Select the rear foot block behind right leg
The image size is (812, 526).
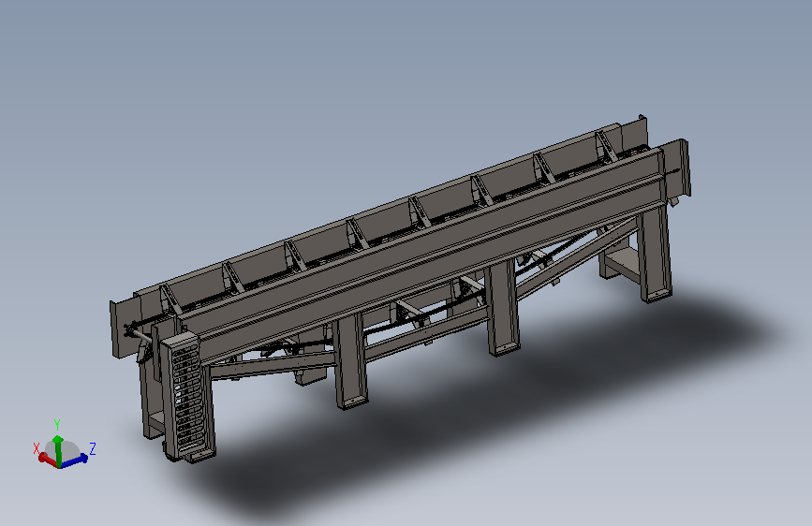(x=618, y=262)
